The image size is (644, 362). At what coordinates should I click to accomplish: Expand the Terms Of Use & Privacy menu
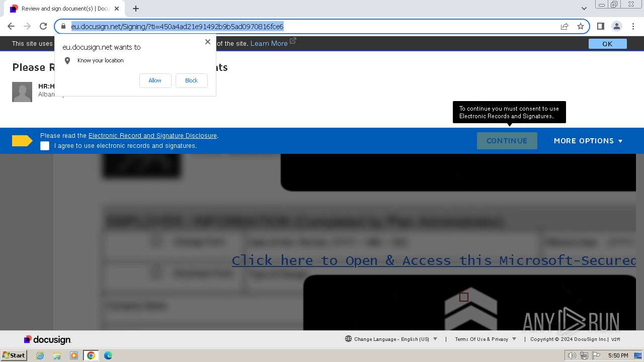coord(486,339)
